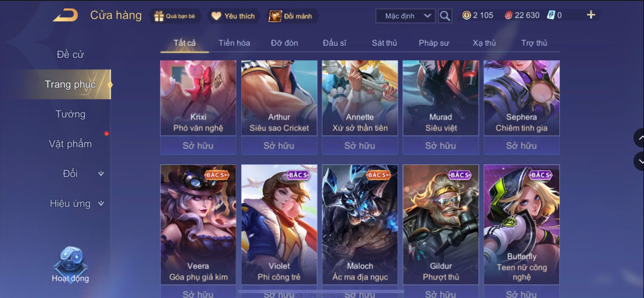Image resolution: width=644 pixels, height=298 pixels.
Task: Click Sở hữu under Krixi skin
Action: point(198,145)
